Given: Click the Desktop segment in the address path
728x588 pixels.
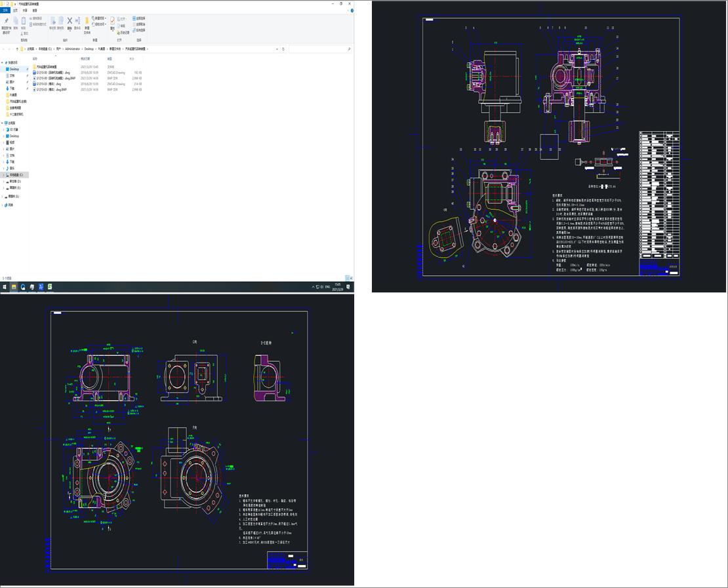Looking at the screenshot, I should click(x=89, y=49).
